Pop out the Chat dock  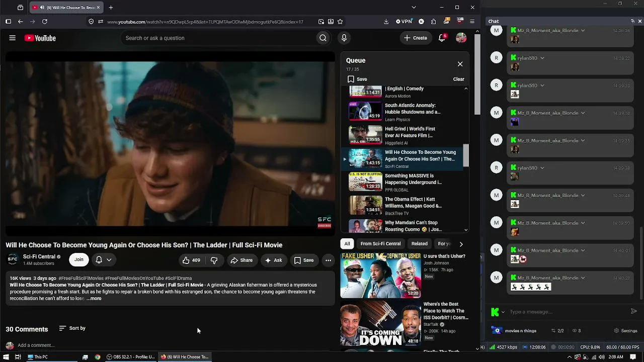(x=632, y=21)
